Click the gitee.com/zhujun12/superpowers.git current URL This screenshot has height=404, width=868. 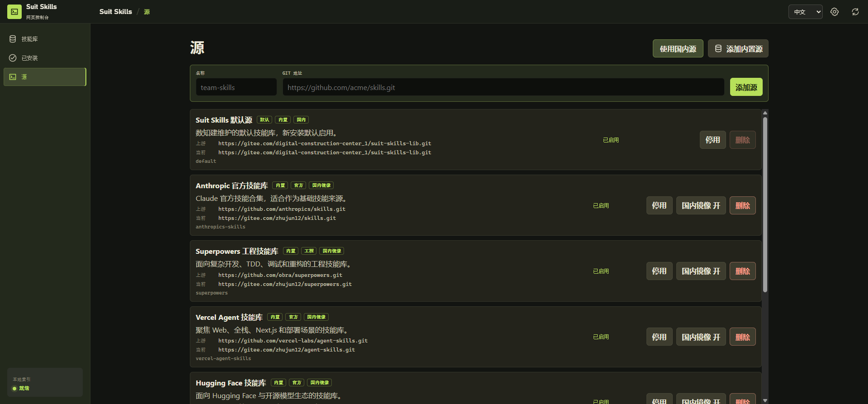coord(285,284)
